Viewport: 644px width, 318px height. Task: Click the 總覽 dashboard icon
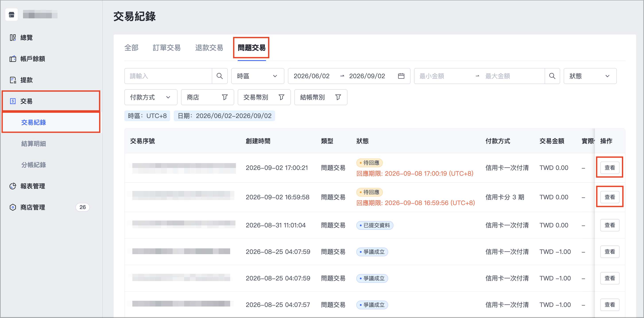coord(13,37)
